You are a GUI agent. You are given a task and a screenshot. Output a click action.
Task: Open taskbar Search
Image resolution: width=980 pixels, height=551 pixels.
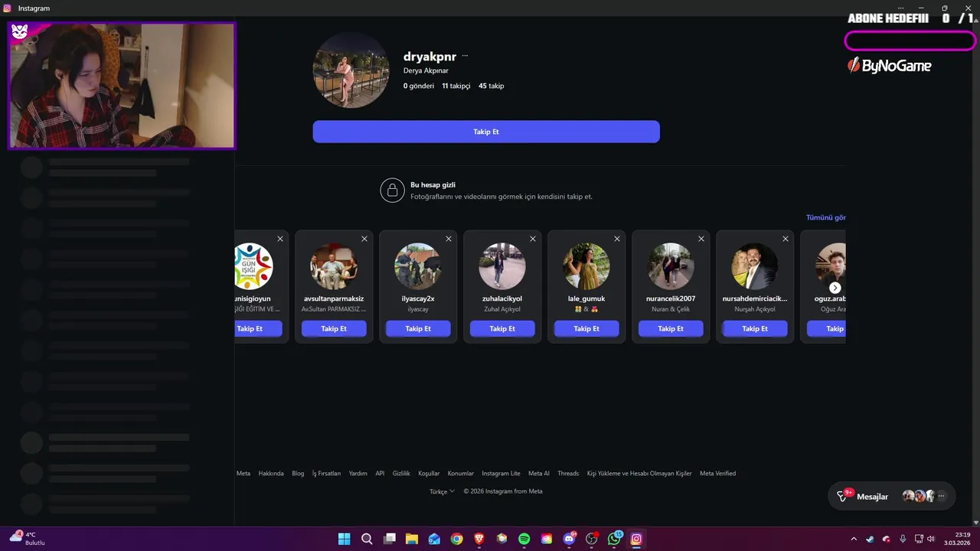pyautogui.click(x=367, y=539)
